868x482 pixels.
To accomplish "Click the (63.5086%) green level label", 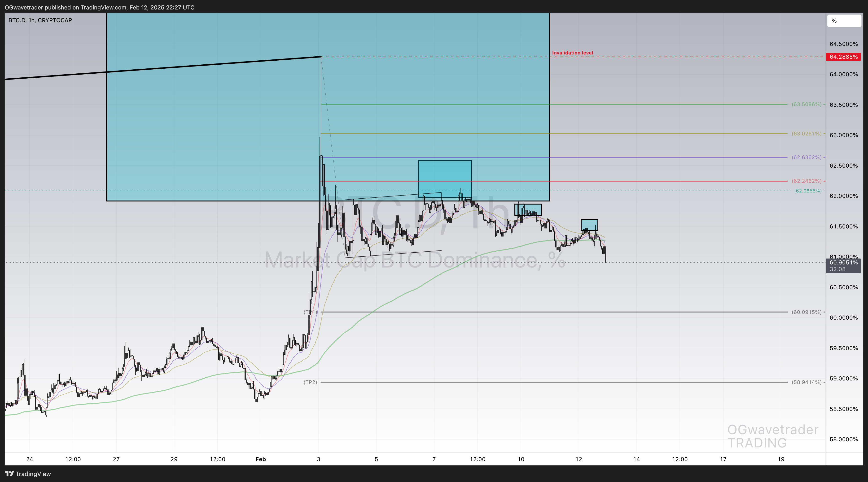I will tap(806, 104).
